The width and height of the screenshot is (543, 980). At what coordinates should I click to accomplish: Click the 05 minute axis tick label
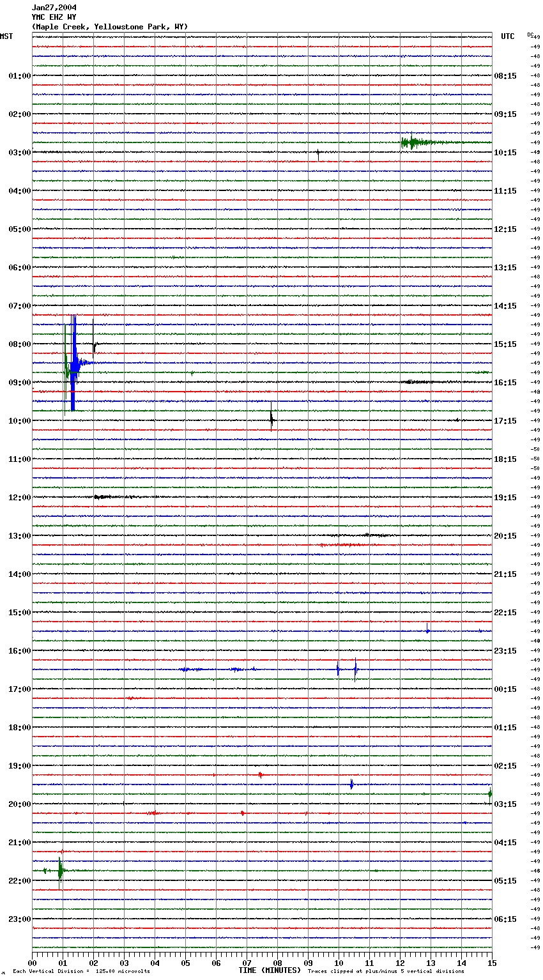click(185, 963)
